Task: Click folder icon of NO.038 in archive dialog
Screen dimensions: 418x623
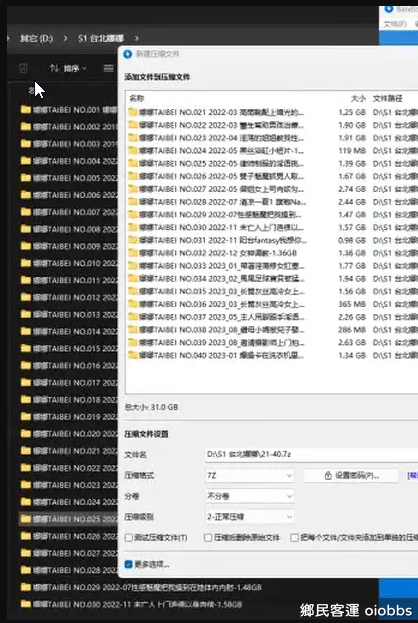Action: (133, 329)
